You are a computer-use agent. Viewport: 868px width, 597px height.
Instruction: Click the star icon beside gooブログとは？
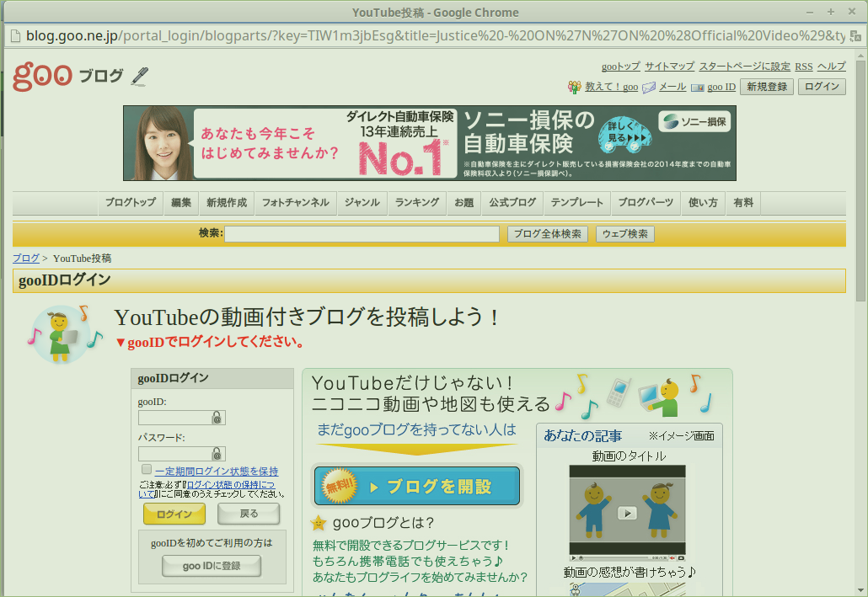tap(319, 522)
